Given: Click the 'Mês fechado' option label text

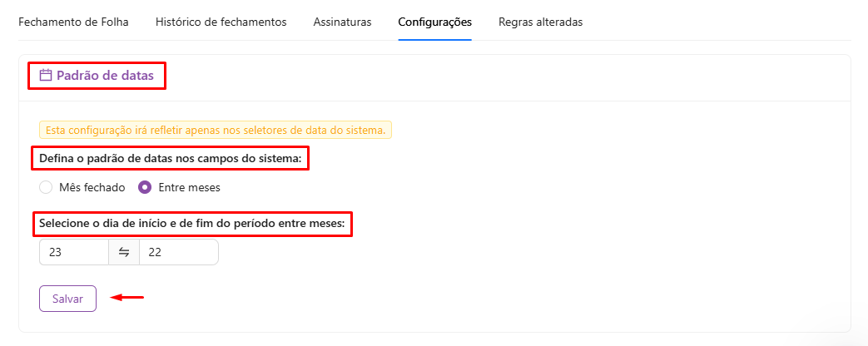Looking at the screenshot, I should point(92,188).
